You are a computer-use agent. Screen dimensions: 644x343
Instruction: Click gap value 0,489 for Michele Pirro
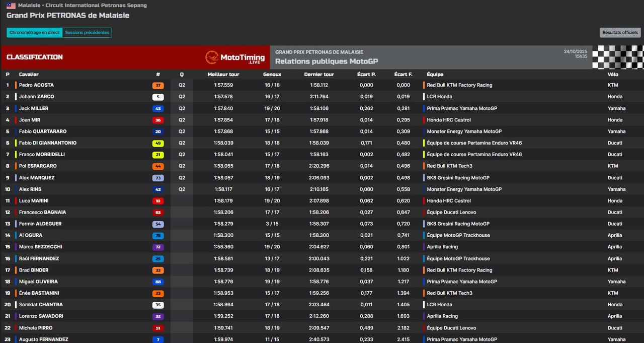tap(366, 328)
